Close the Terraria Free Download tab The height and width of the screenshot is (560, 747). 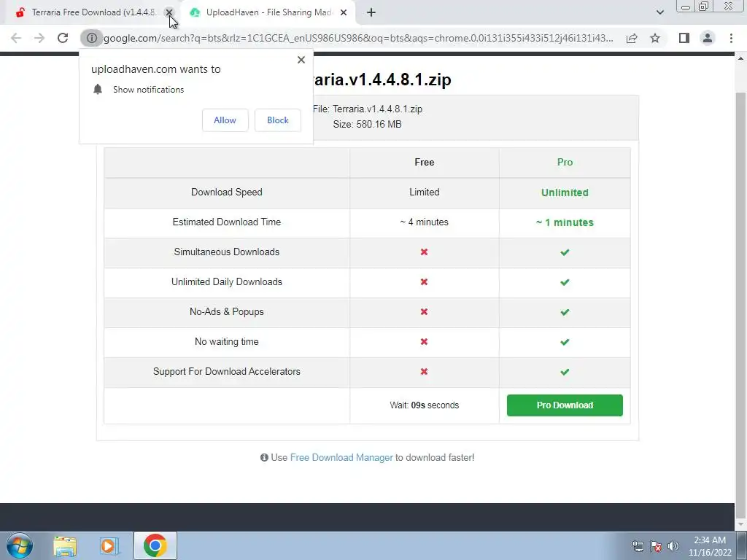tap(169, 13)
